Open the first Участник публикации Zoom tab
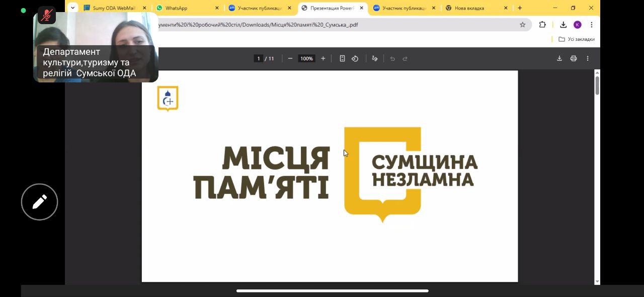This screenshot has height=297, width=644. [x=260, y=8]
